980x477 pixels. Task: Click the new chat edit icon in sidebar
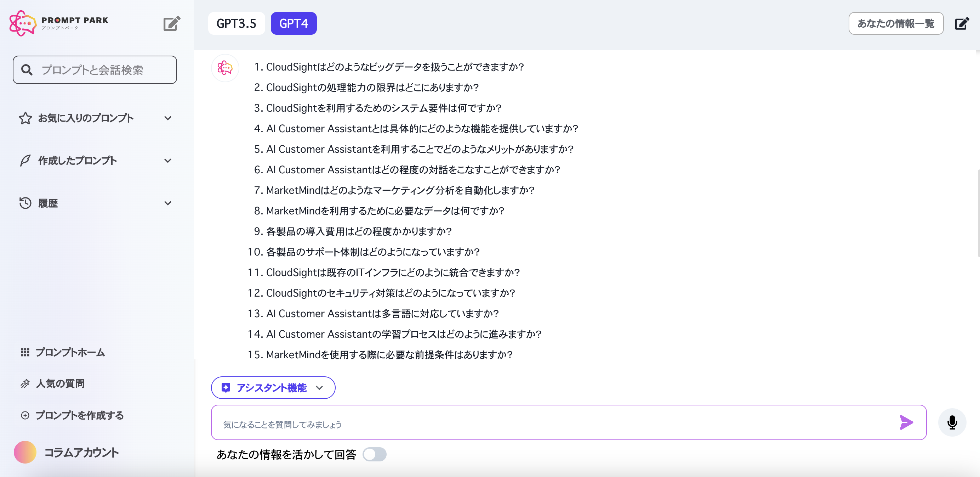click(x=172, y=24)
